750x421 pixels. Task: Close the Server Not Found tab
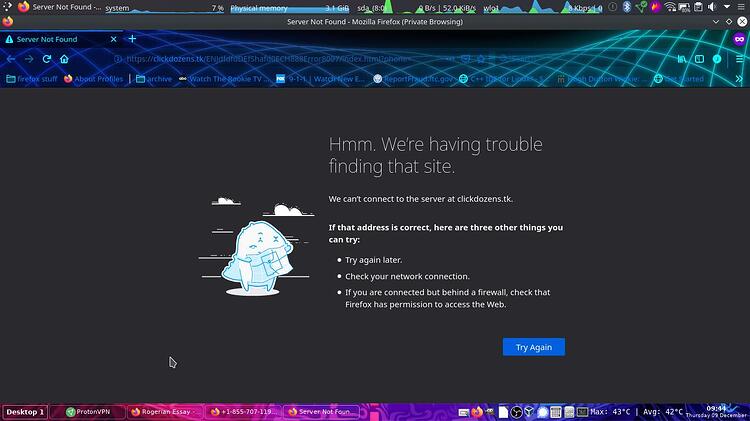pyautogui.click(x=113, y=39)
